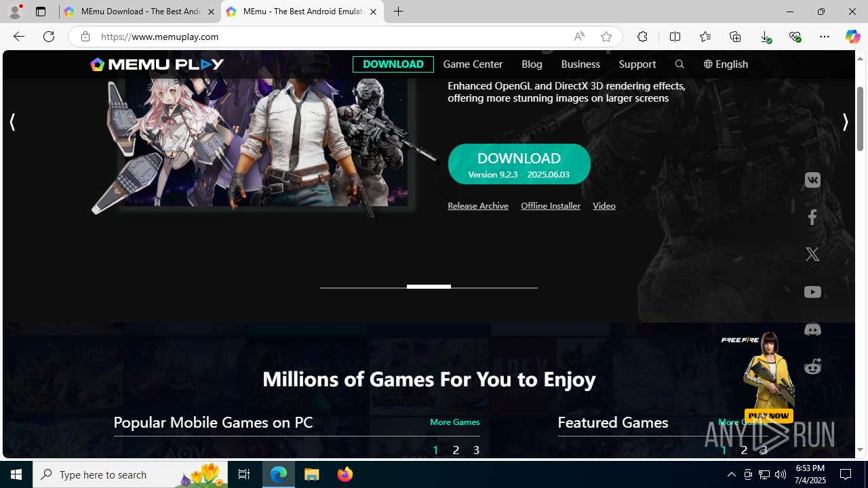Close the MEmu Download tab

211,12
